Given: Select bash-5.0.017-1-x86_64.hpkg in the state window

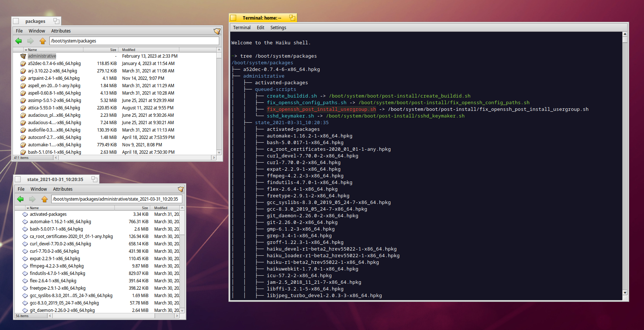Looking at the screenshot, I should (x=56, y=229).
